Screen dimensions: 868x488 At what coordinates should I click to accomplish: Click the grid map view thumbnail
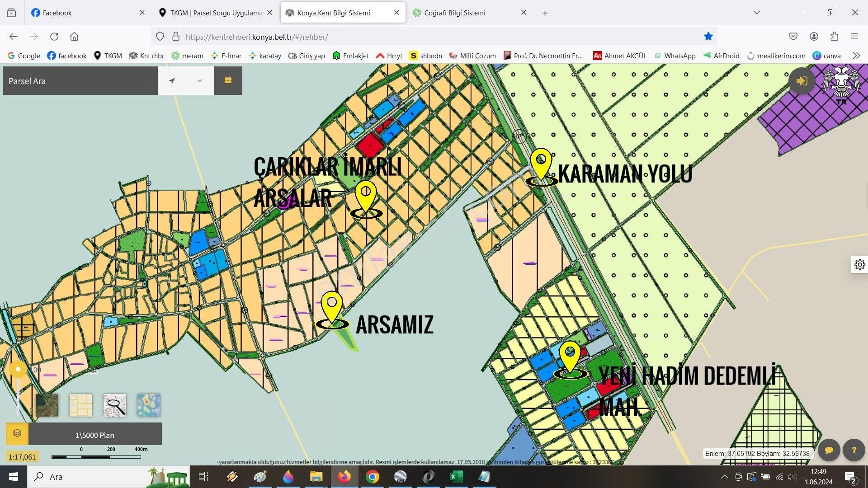point(80,405)
